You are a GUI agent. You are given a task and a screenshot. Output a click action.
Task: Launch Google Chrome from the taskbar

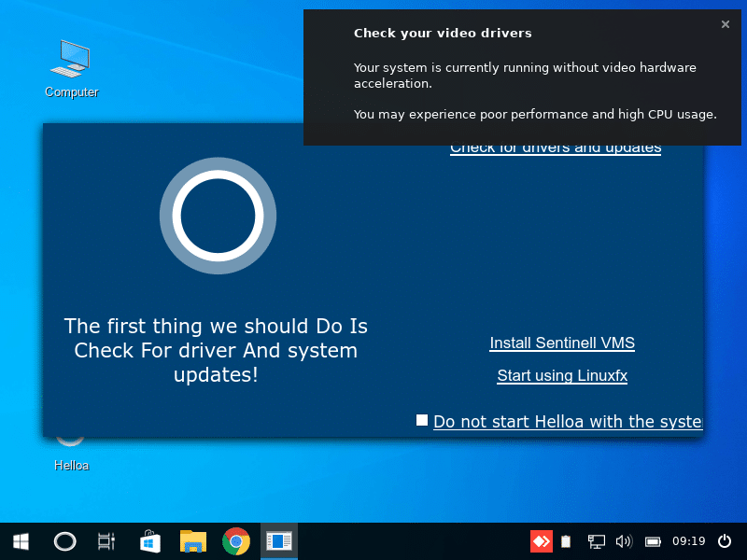pos(236,540)
